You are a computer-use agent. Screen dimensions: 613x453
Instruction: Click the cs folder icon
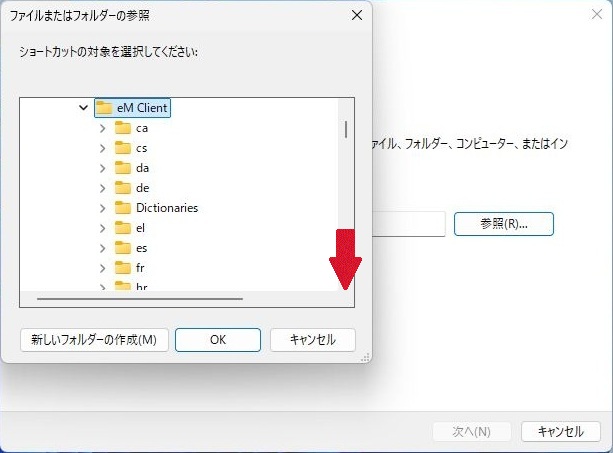(123, 148)
